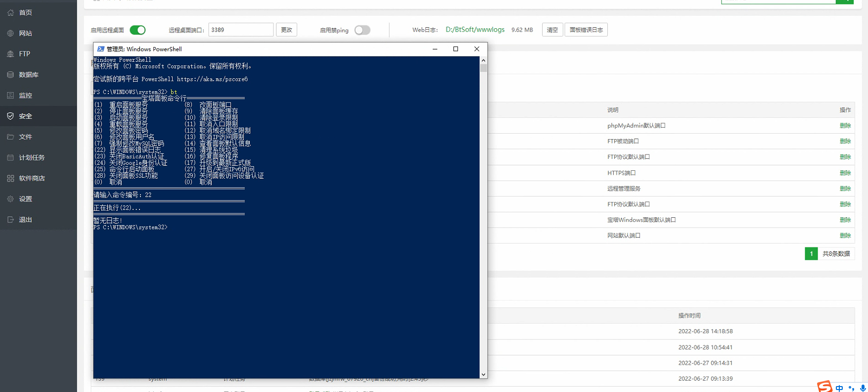Click the software store grid icon
868x392 pixels.
click(x=10, y=178)
